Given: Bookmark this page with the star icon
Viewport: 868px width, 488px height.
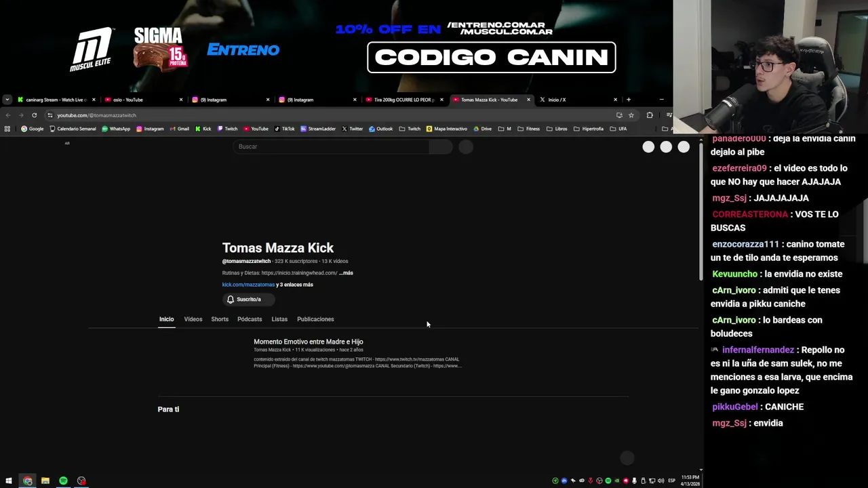Looking at the screenshot, I should click(x=631, y=115).
